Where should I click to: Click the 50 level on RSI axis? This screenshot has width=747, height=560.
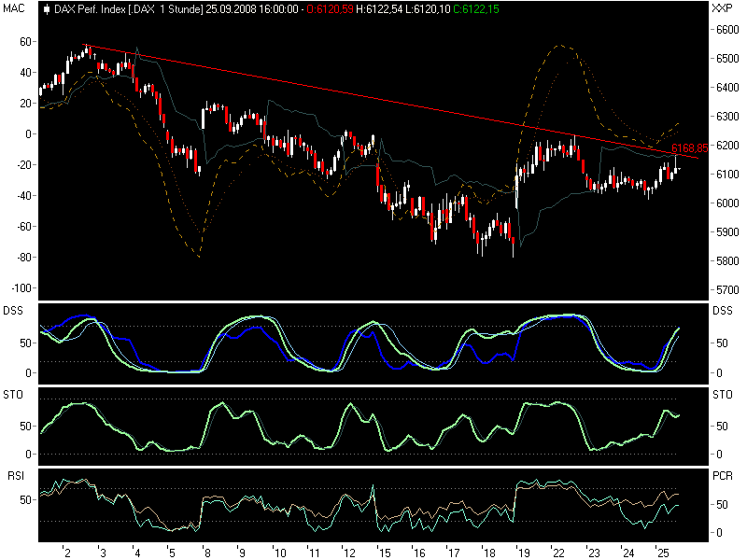coord(25,500)
